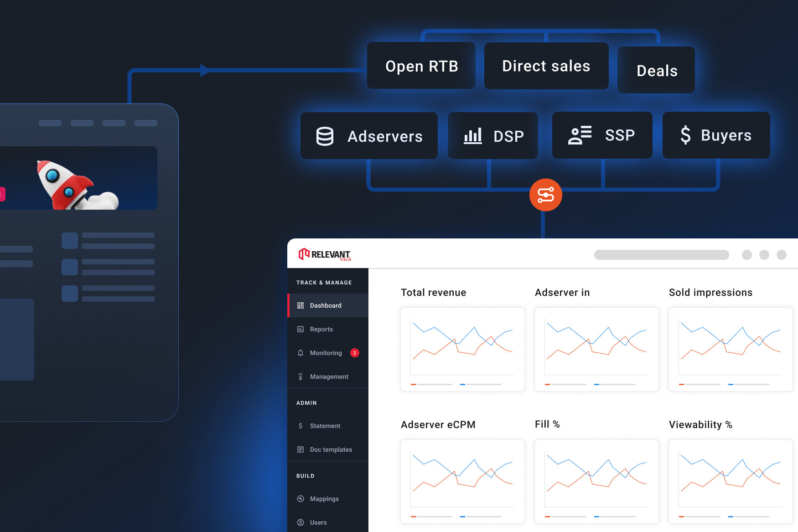Select the Direct sales box
798x532 pixels.
click(x=546, y=66)
